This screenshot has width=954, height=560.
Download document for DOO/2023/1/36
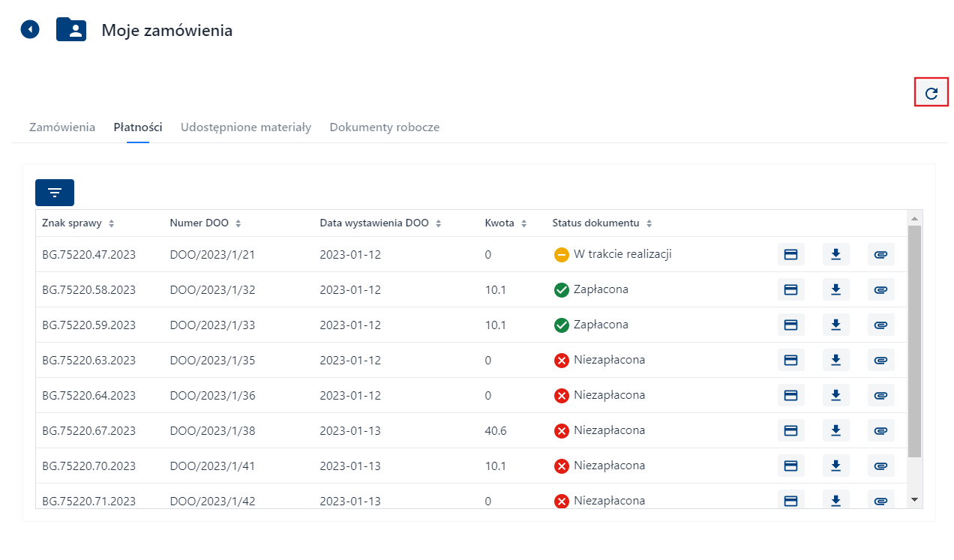[x=835, y=395]
